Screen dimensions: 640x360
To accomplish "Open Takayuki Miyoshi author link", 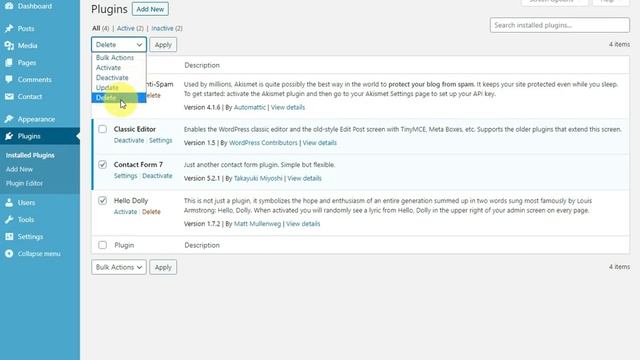I will pyautogui.click(x=258, y=178).
